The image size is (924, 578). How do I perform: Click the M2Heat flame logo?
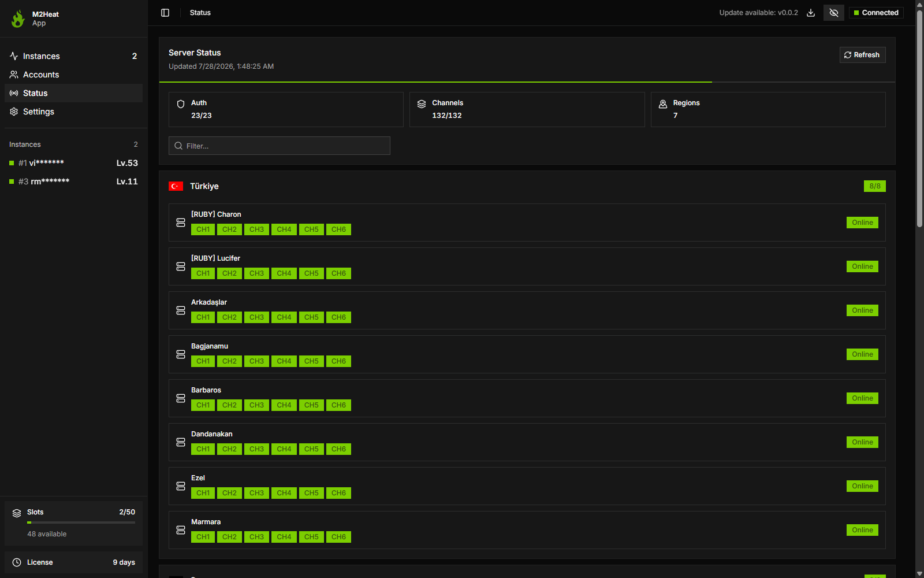(18, 18)
